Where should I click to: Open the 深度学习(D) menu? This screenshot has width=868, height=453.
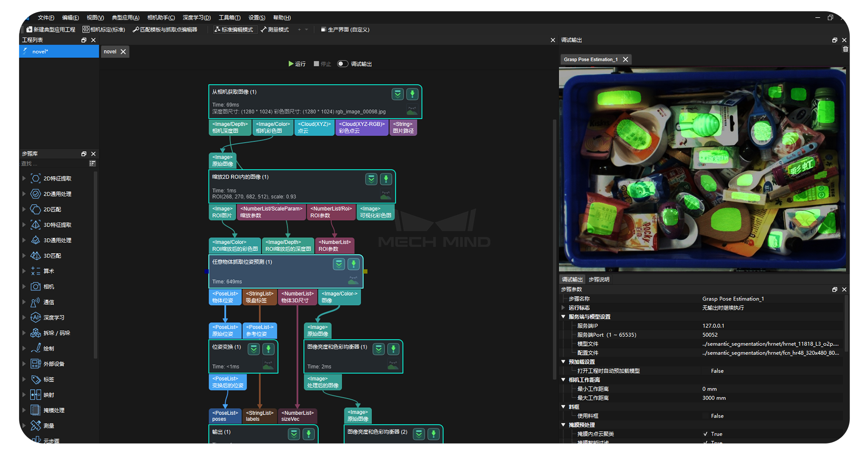point(196,18)
